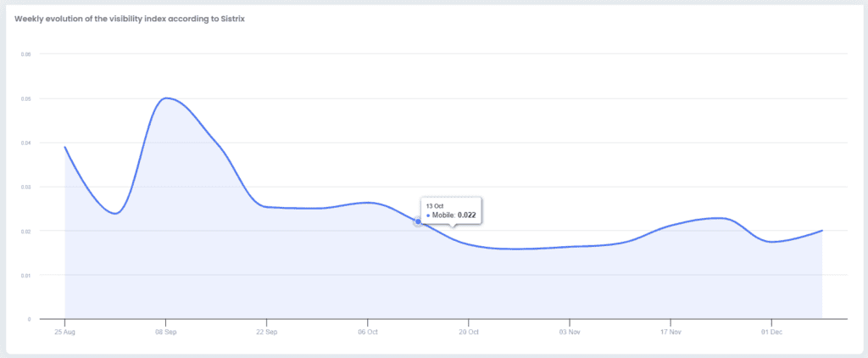
Task: Click the 0.04 y-axis value
Action: pos(25,143)
